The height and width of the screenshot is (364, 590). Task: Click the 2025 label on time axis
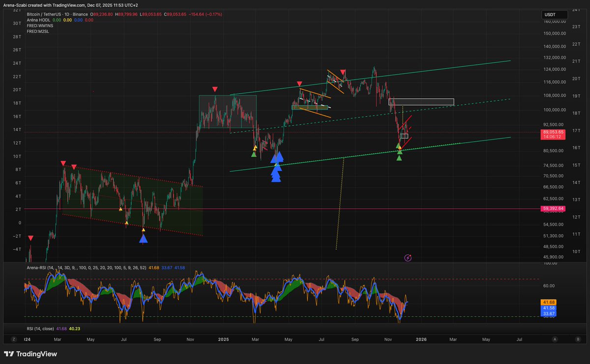coord(224,339)
